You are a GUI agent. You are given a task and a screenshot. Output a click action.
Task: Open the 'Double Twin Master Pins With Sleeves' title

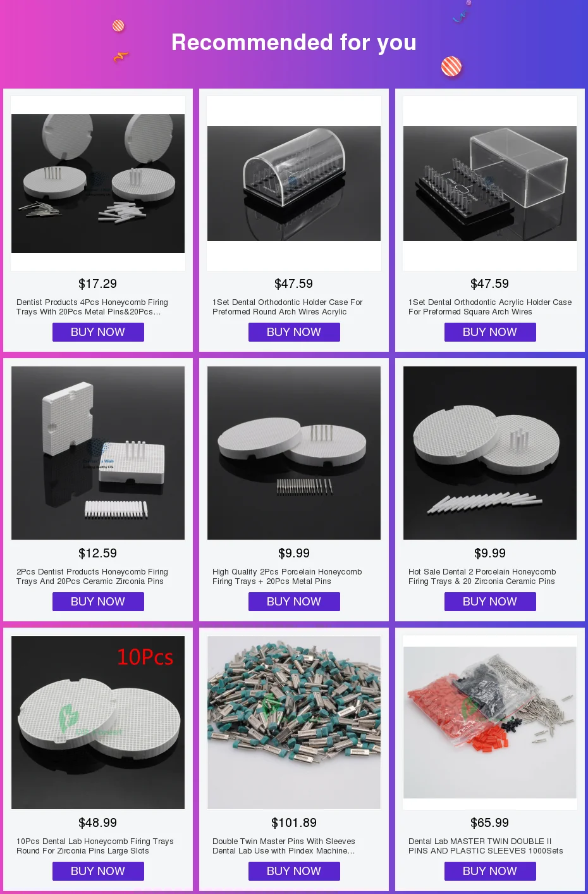click(284, 846)
